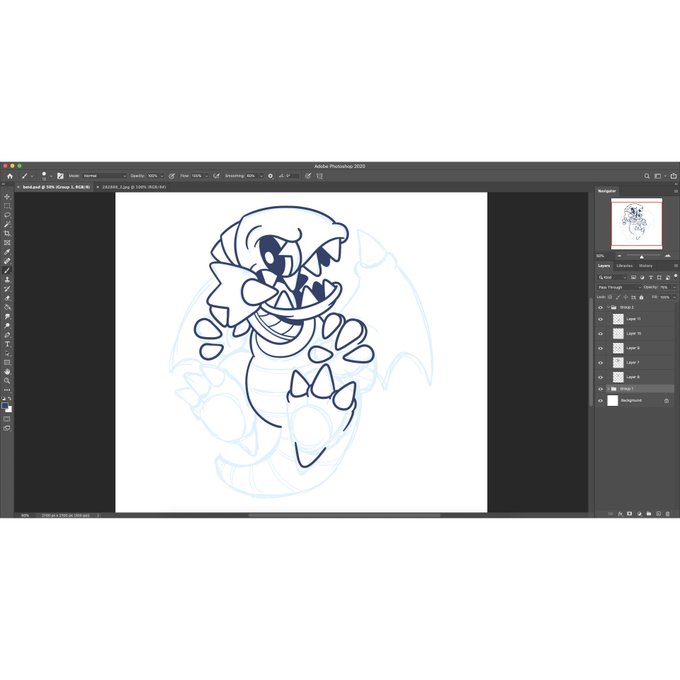Select the History Brush tool
Screen dimensions: 680x680
[x=7, y=289]
